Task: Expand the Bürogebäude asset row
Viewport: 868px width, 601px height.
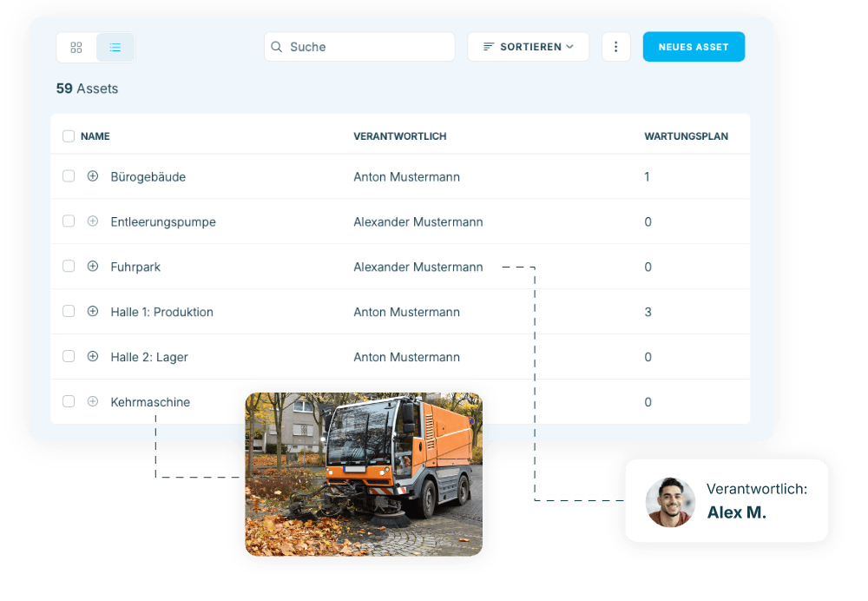Action: click(x=93, y=176)
